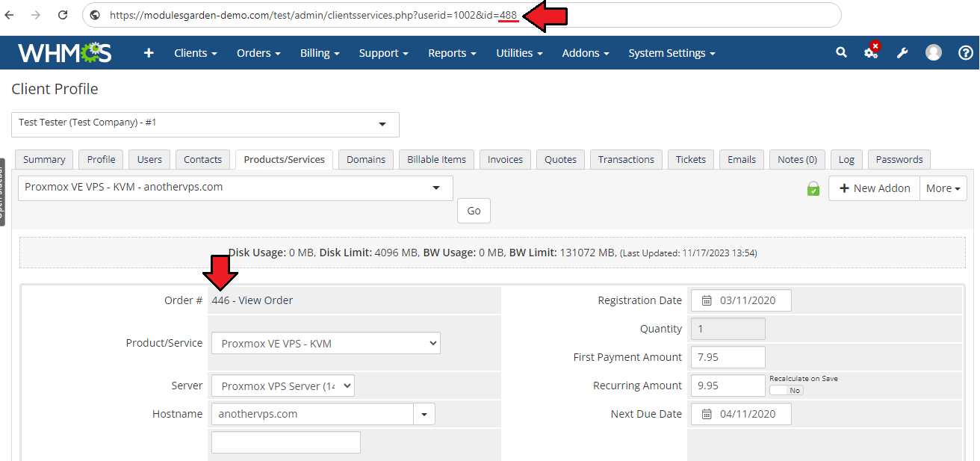Image resolution: width=980 pixels, height=461 pixels.
Task: Open the Billing menu
Action: click(x=320, y=53)
